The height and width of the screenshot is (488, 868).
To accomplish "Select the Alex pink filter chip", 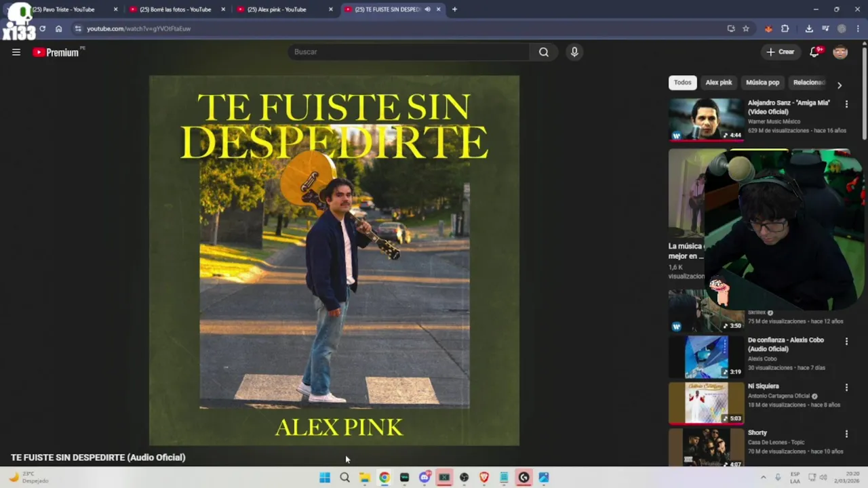I will coord(718,82).
